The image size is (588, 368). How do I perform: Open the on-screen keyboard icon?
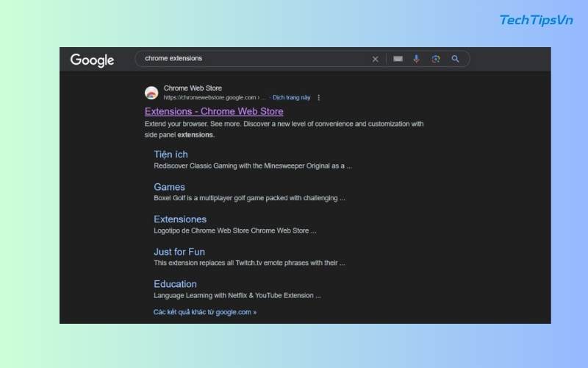tap(398, 59)
